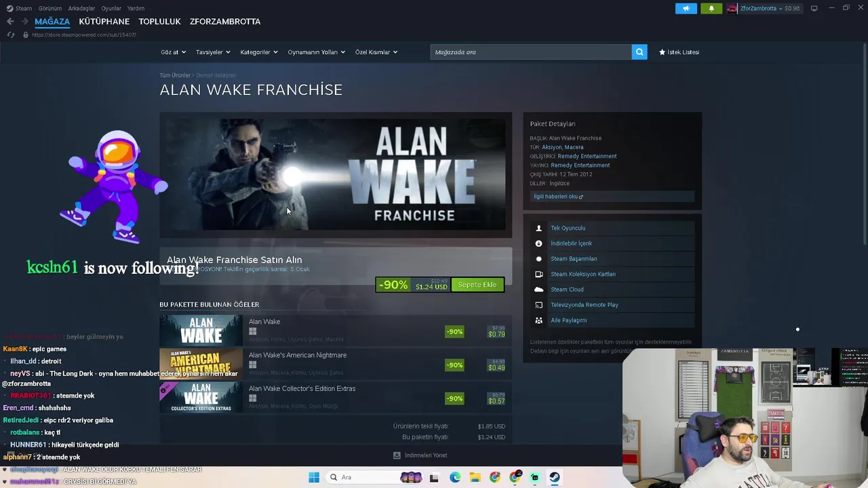Click İlgili haberleri oku link
This screenshot has width=868, height=488.
[558, 197]
